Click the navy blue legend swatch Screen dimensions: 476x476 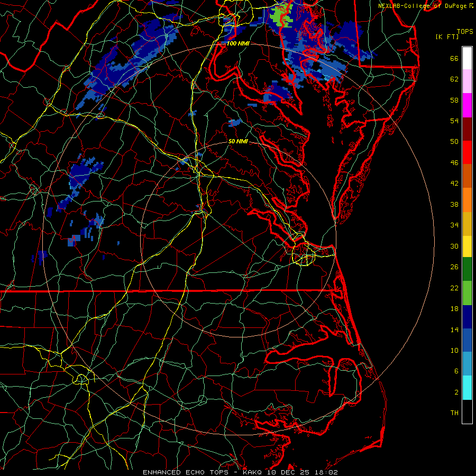click(x=467, y=317)
